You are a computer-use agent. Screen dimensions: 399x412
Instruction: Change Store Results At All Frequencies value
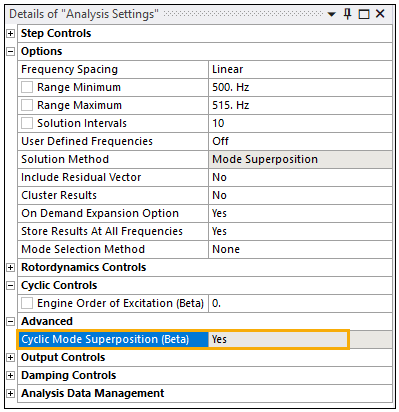(300, 231)
